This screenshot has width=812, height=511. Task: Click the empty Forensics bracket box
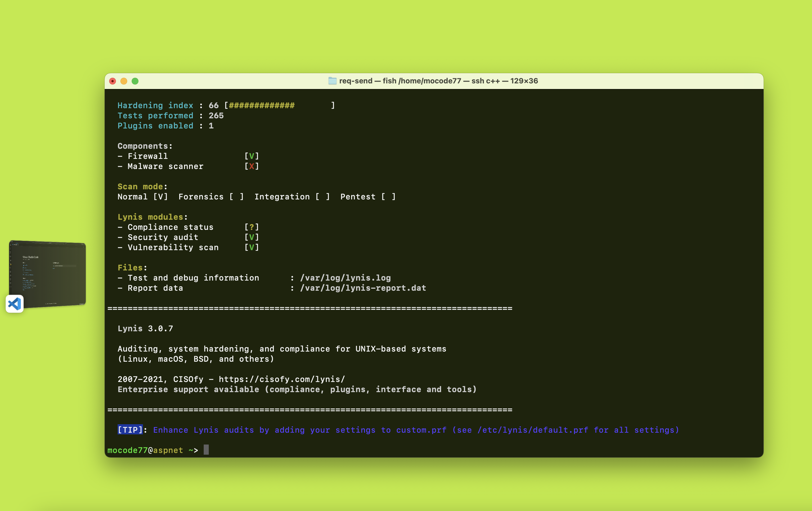tap(236, 197)
